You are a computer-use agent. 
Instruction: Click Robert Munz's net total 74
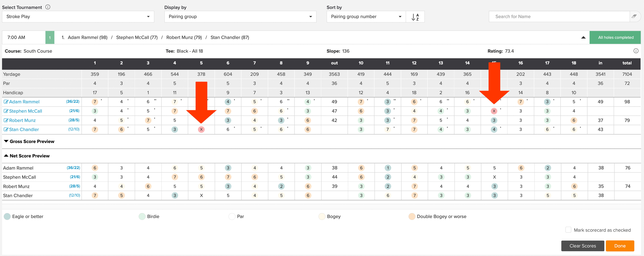(x=627, y=186)
